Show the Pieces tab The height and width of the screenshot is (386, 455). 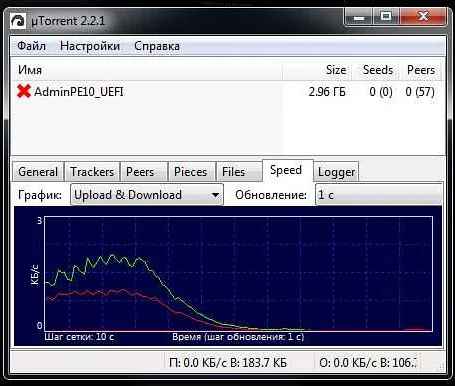point(190,172)
